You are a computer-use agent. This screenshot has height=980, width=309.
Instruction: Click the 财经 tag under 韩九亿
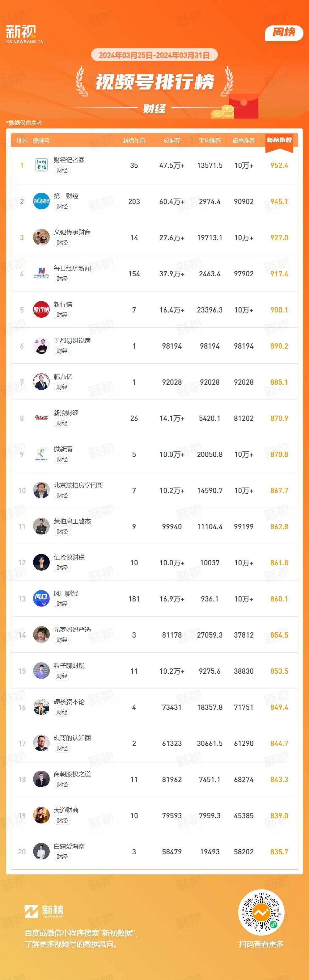pos(62,387)
